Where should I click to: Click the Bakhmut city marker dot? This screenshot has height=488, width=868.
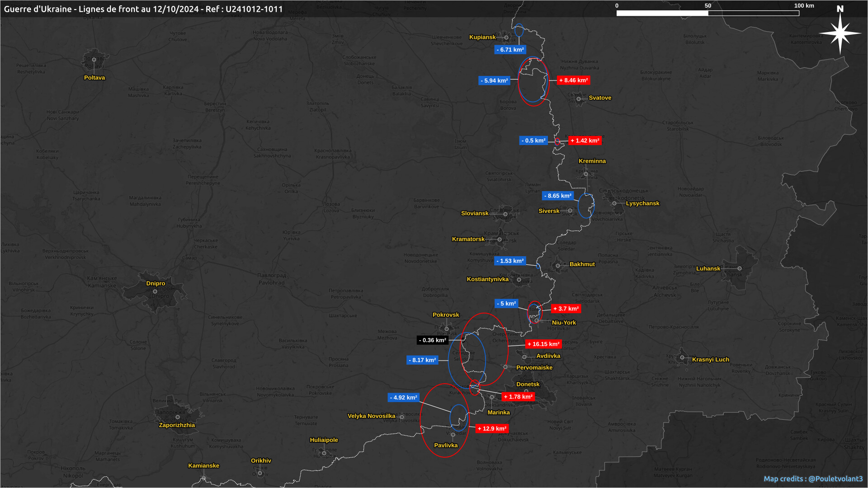pos(558,266)
